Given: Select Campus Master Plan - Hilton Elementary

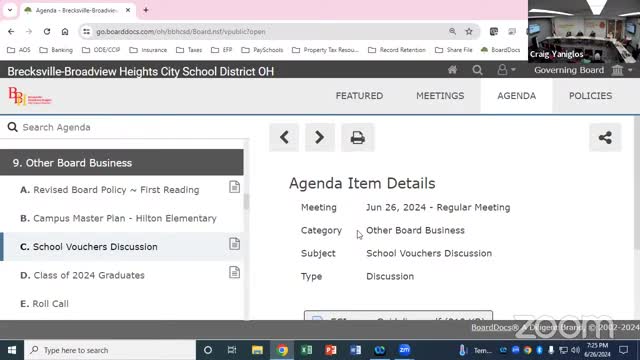Looking at the screenshot, I should 118,218.
